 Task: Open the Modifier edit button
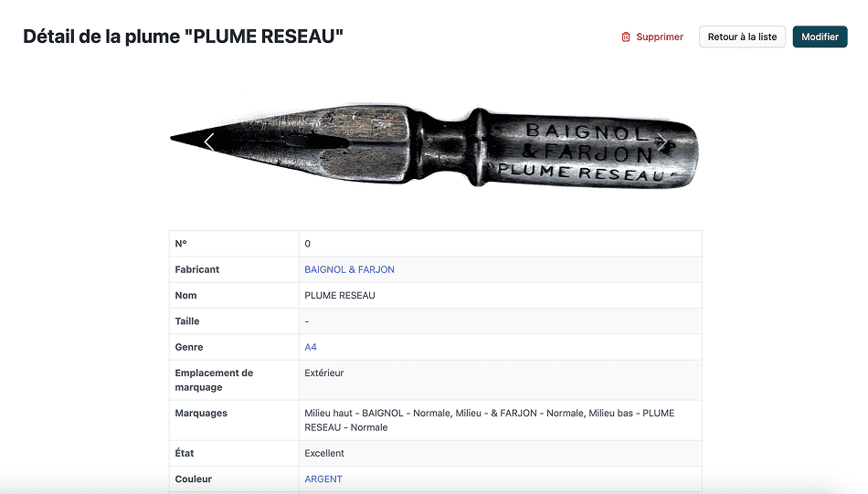pyautogui.click(x=820, y=37)
